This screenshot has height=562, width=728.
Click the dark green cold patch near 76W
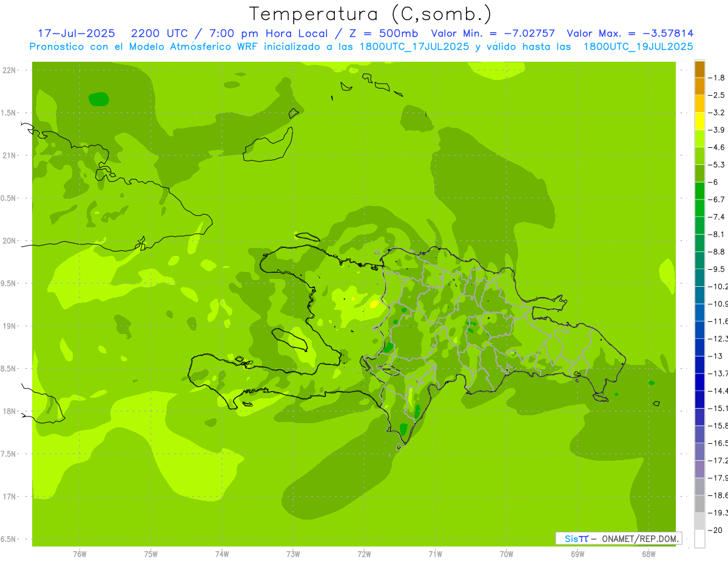[98, 99]
